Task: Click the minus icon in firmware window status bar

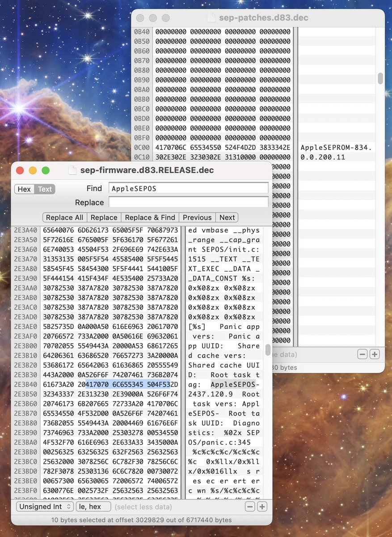Action: (x=250, y=506)
